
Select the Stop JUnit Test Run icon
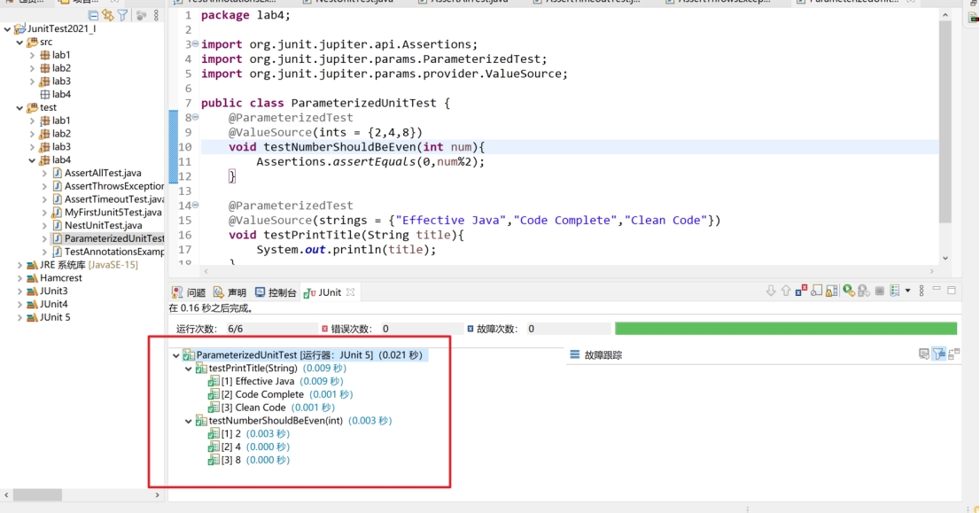click(x=879, y=291)
